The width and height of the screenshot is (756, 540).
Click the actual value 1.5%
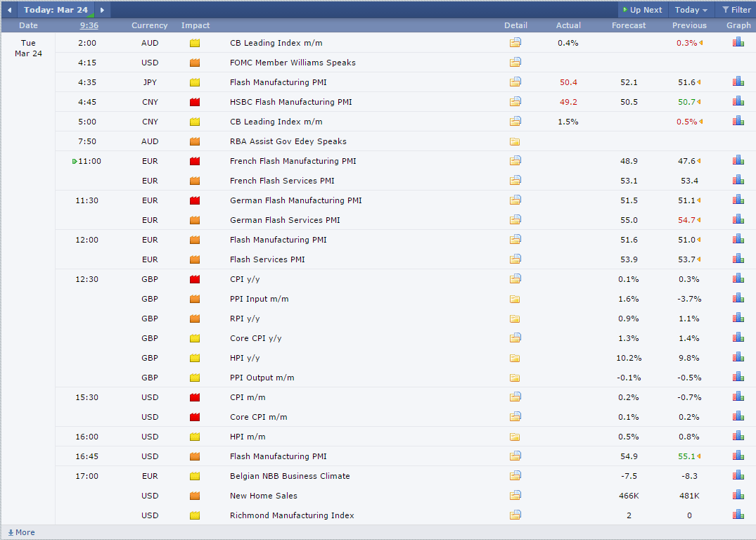[568, 122]
